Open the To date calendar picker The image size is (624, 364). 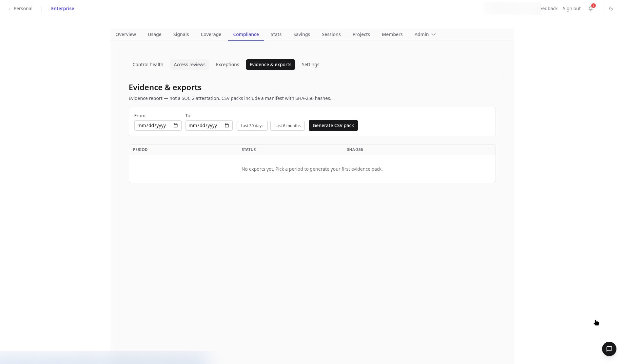click(227, 125)
